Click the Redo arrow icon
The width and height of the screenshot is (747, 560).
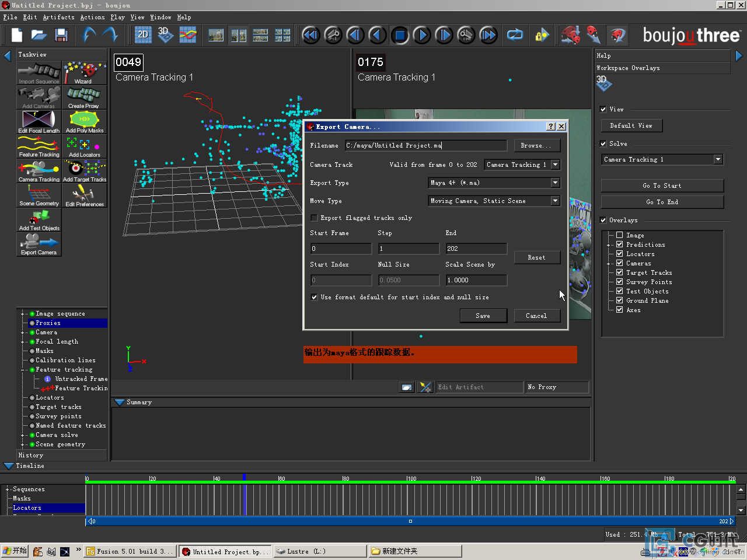(110, 35)
